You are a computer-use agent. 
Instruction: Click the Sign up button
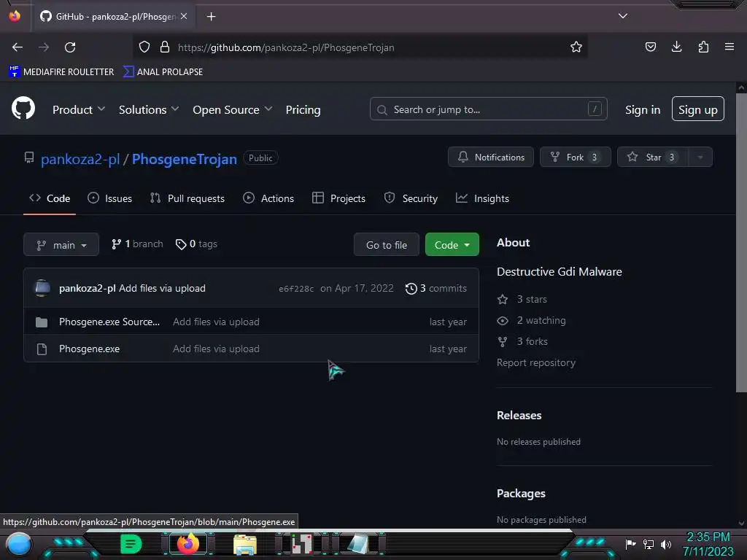tap(698, 109)
